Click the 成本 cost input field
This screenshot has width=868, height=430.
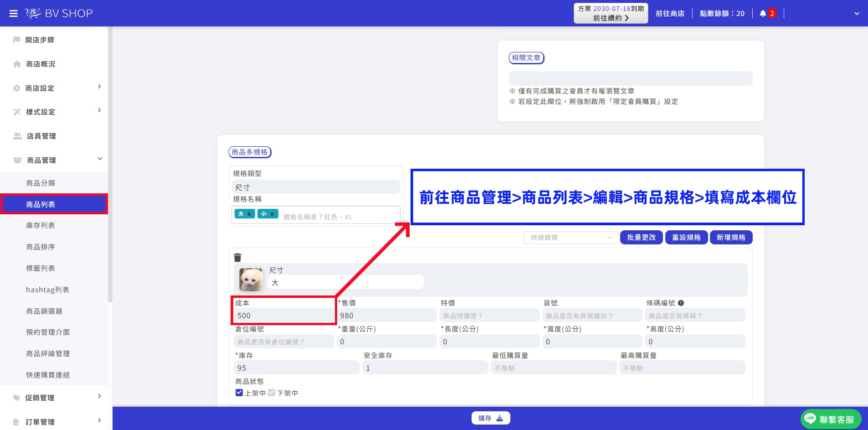[x=284, y=316]
